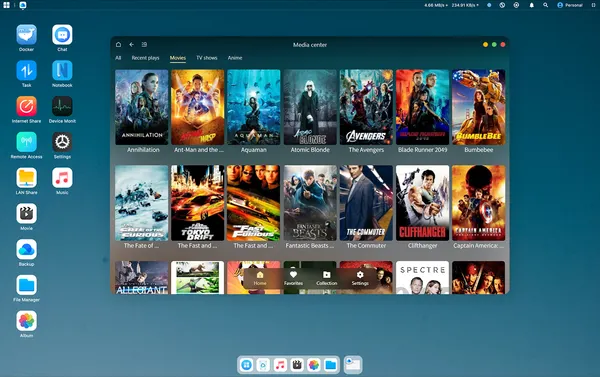The height and width of the screenshot is (377, 600).
Task: Open the Cliffhanger poster
Action: click(x=422, y=203)
